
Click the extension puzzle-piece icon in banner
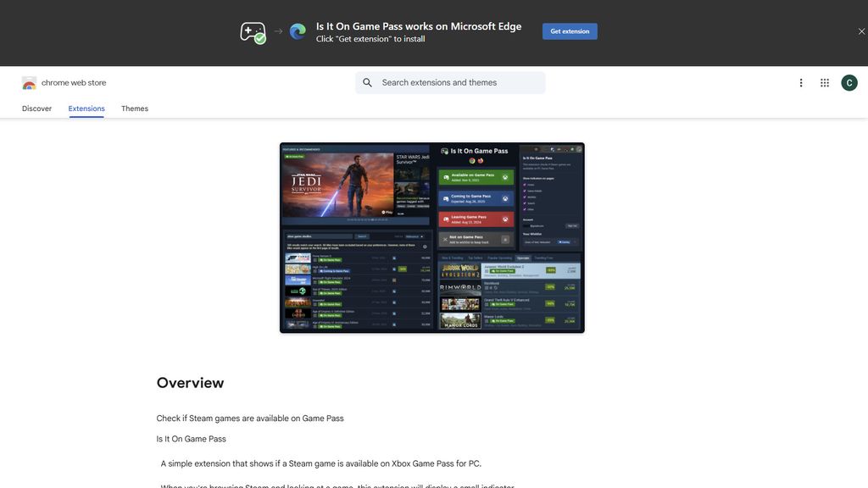coord(252,30)
